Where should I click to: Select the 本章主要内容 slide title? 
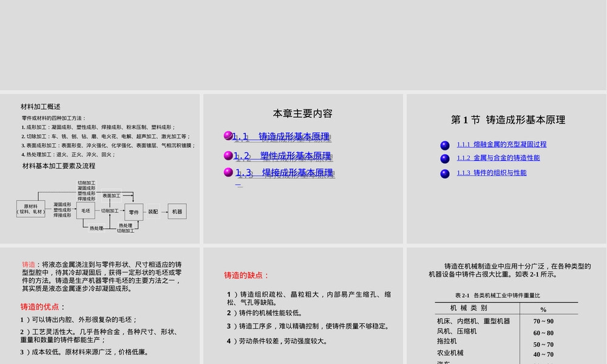tap(302, 113)
